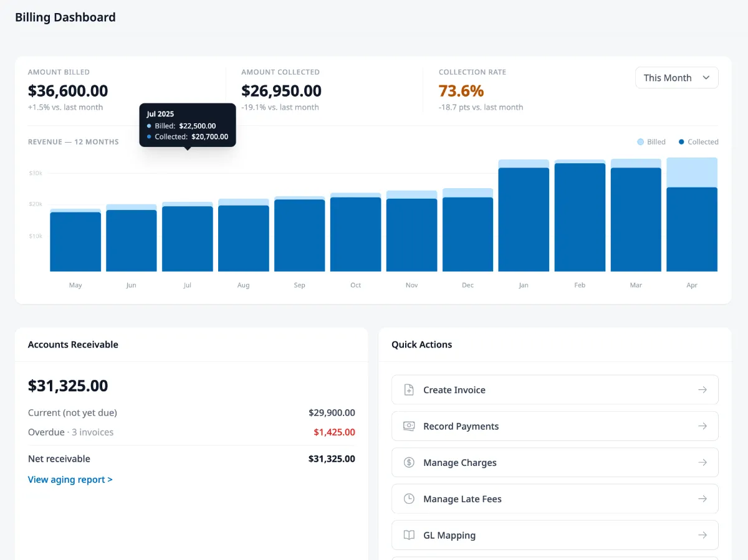The height and width of the screenshot is (560, 748).
Task: Select the Record Payments quick action
Action: click(x=555, y=426)
